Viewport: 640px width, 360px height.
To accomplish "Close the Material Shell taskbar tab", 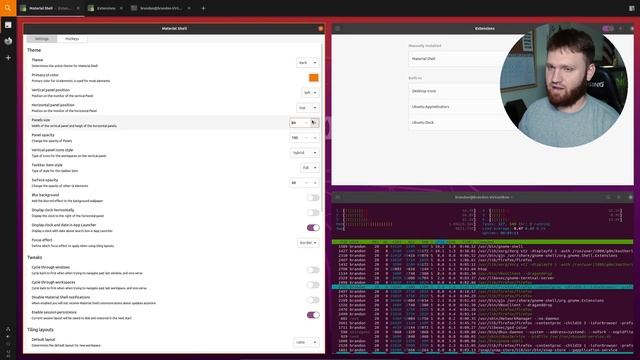I will [x=78, y=8].
